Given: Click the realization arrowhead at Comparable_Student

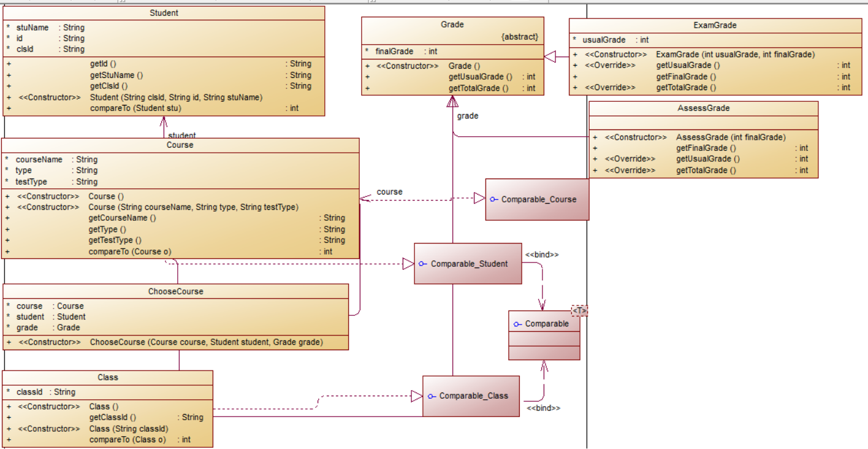Looking at the screenshot, I should [x=408, y=264].
